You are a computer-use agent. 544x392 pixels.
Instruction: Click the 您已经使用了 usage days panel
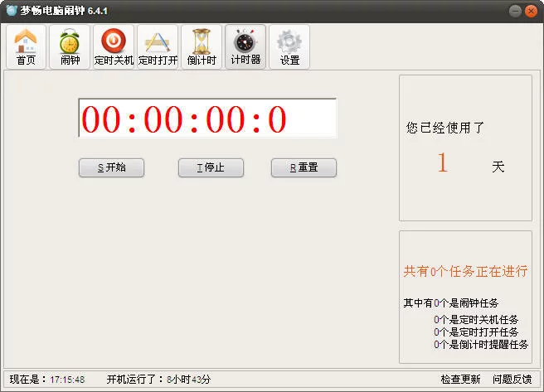(464, 147)
